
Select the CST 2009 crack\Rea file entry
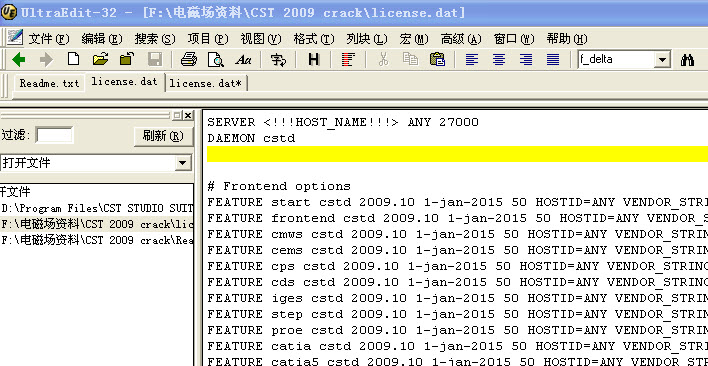click(x=97, y=240)
